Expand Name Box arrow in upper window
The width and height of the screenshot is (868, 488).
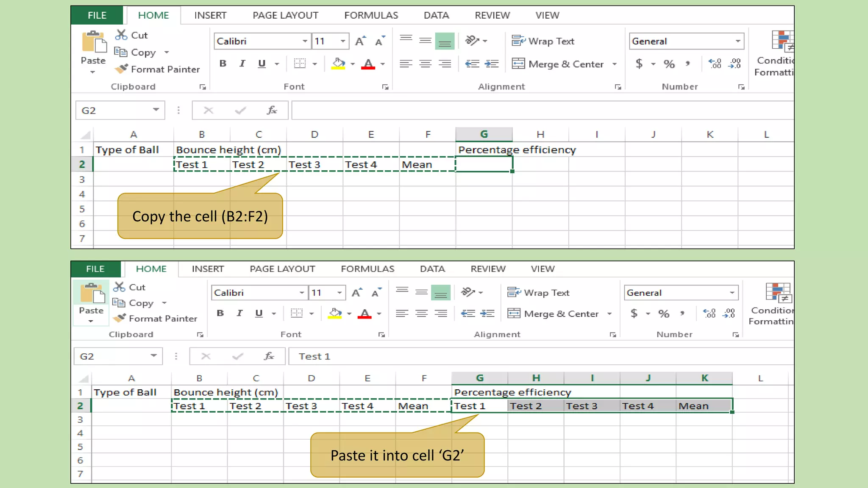point(156,110)
